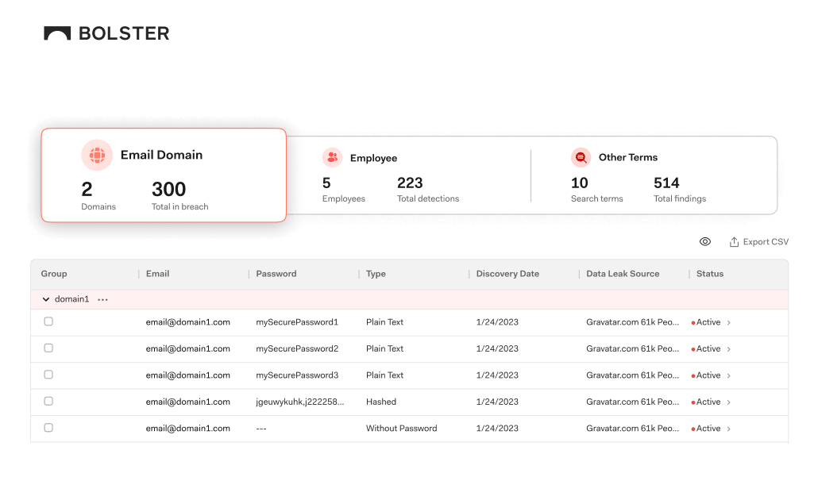Check the box for the mySecurePassword1 row
The height and width of the screenshot is (504, 818).
coord(48,321)
